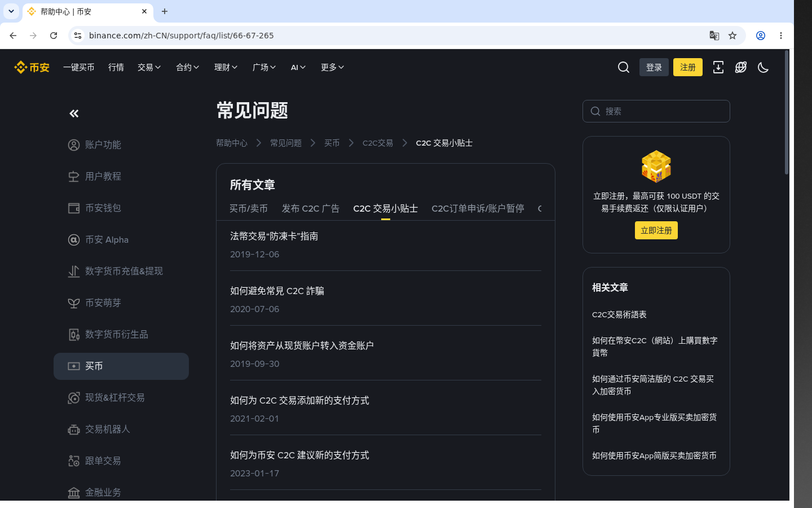Open the tab search dropdown arrow
812x508 pixels.
pyautogui.click(x=11, y=11)
